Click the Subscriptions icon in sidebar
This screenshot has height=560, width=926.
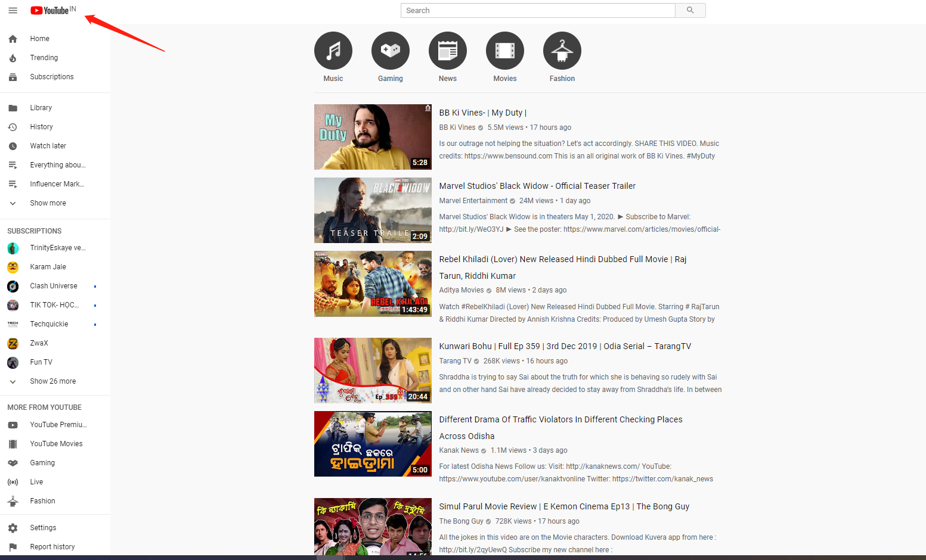click(x=13, y=77)
